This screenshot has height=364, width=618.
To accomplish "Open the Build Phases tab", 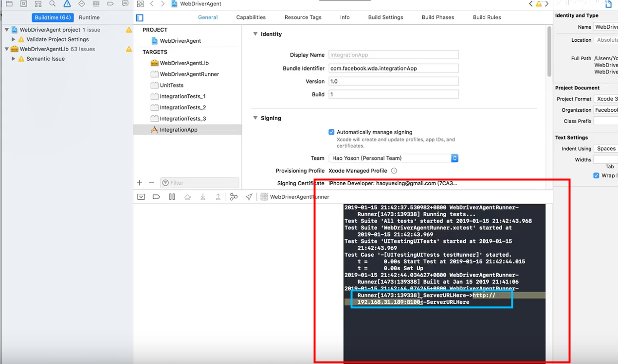I will click(438, 17).
